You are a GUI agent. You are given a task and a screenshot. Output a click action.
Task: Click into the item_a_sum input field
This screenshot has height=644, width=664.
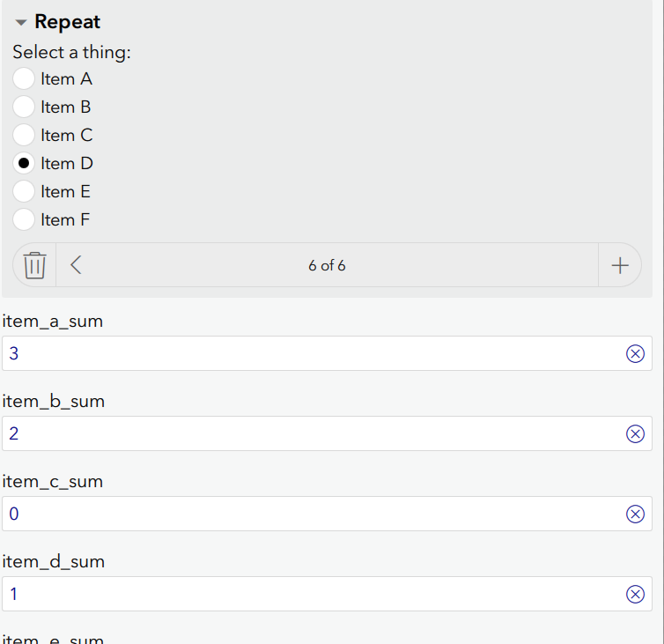point(308,354)
